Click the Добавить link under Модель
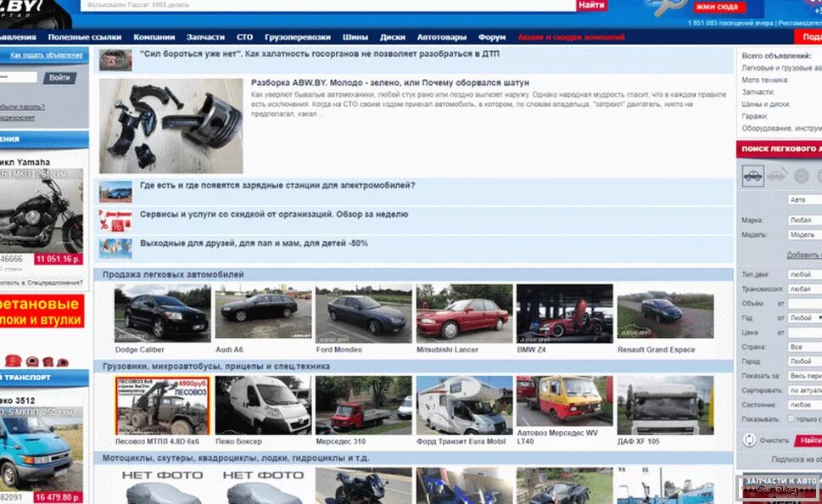The height and width of the screenshot is (504, 822). (x=804, y=255)
